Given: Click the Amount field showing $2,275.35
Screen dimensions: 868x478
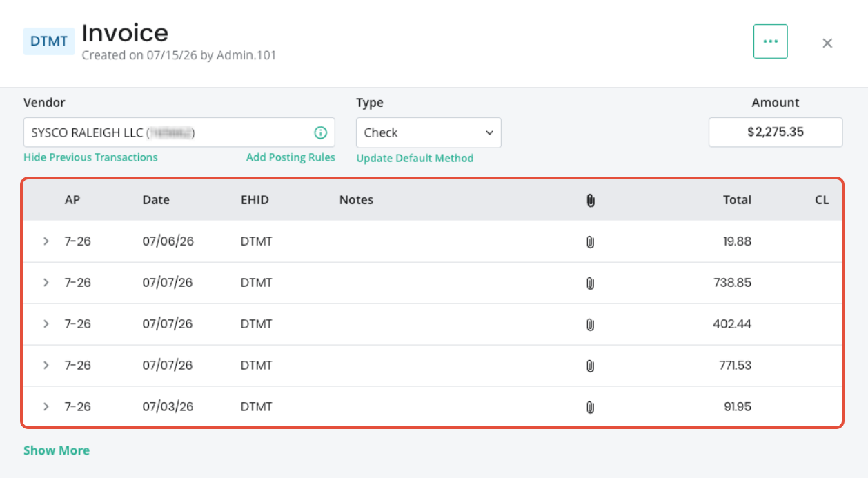Looking at the screenshot, I should point(776,132).
